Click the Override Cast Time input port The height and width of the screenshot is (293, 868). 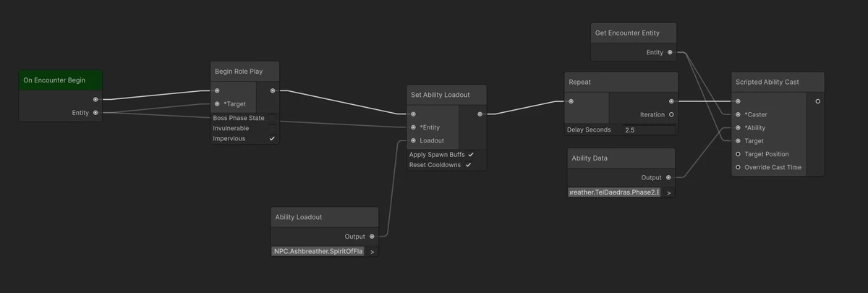coord(738,167)
